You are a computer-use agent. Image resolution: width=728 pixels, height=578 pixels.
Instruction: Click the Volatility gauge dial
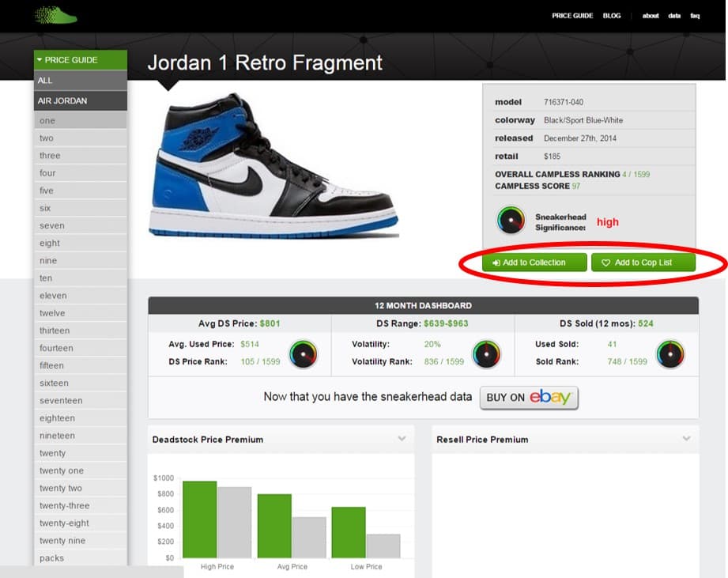tap(487, 354)
